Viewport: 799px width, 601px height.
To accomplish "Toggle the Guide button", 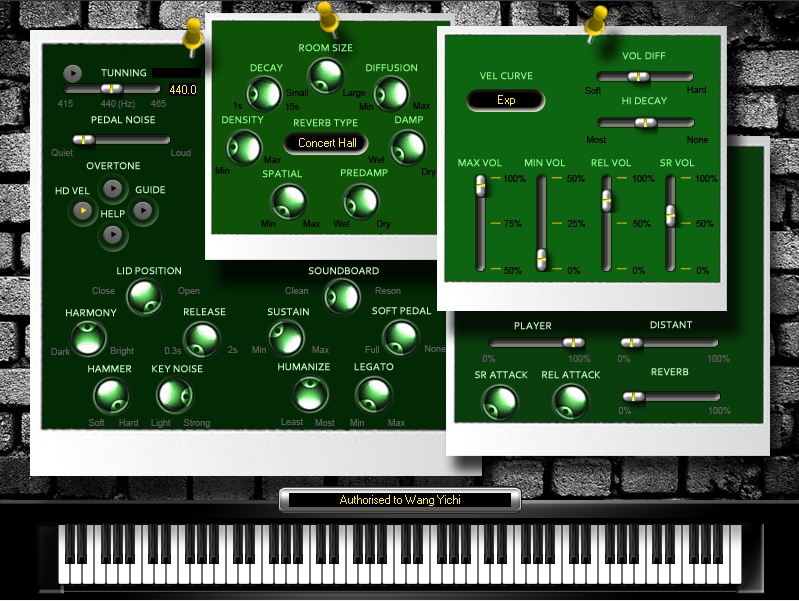I will tap(143, 210).
